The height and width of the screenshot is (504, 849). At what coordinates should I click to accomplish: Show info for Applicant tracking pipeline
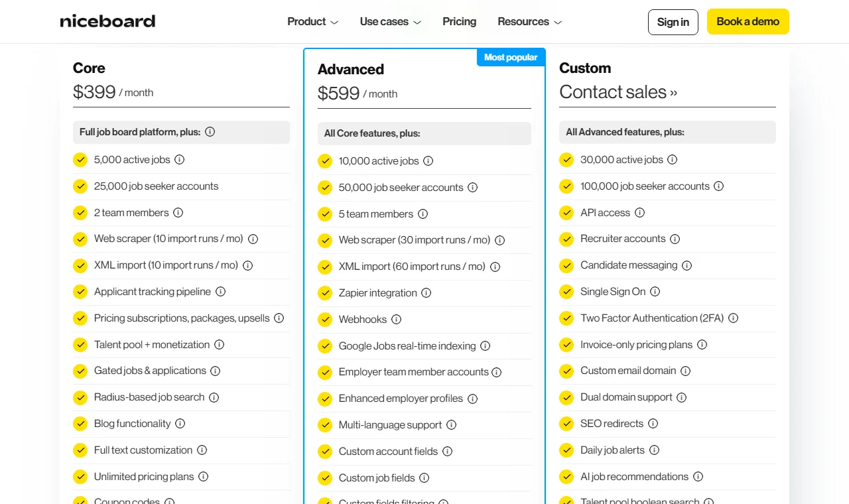click(x=220, y=292)
